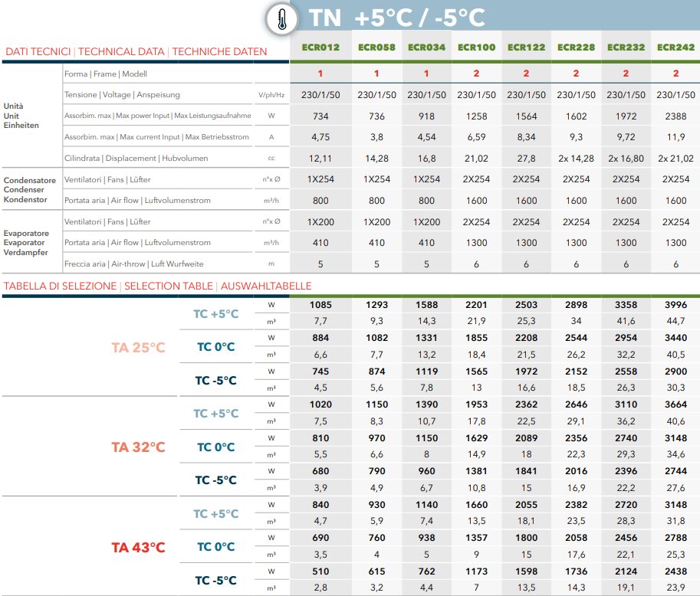Click TC -5°C under TA 43°C

215,581
